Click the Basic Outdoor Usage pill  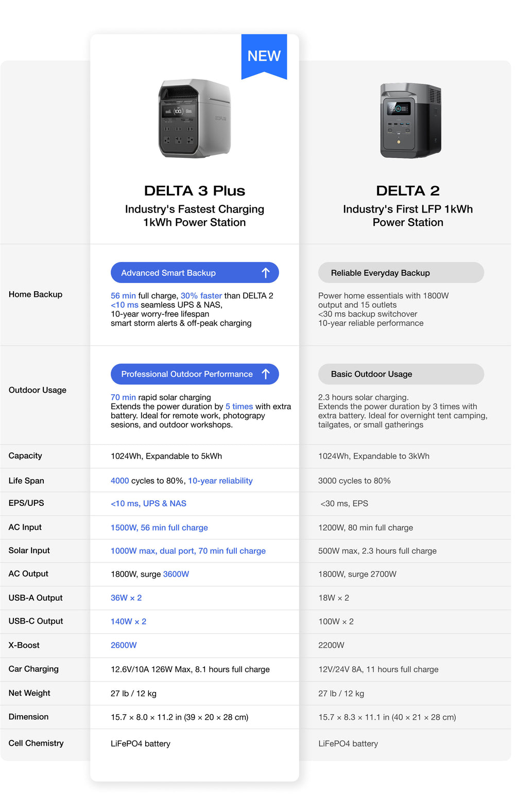(401, 374)
